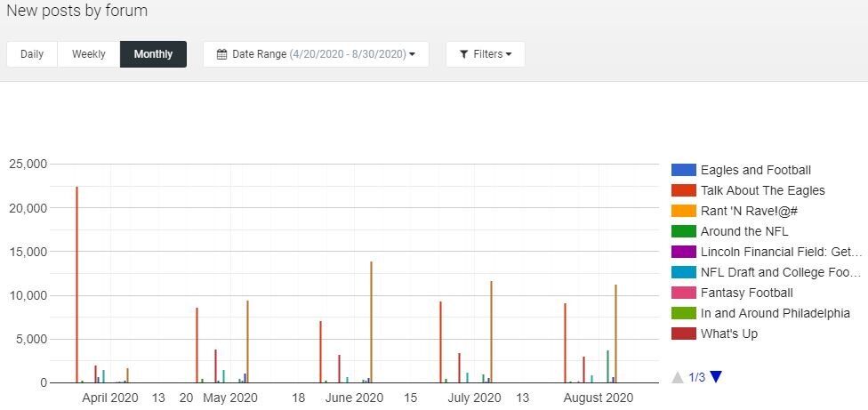Switch to Weekly view
The height and width of the screenshot is (410, 868).
89,54
